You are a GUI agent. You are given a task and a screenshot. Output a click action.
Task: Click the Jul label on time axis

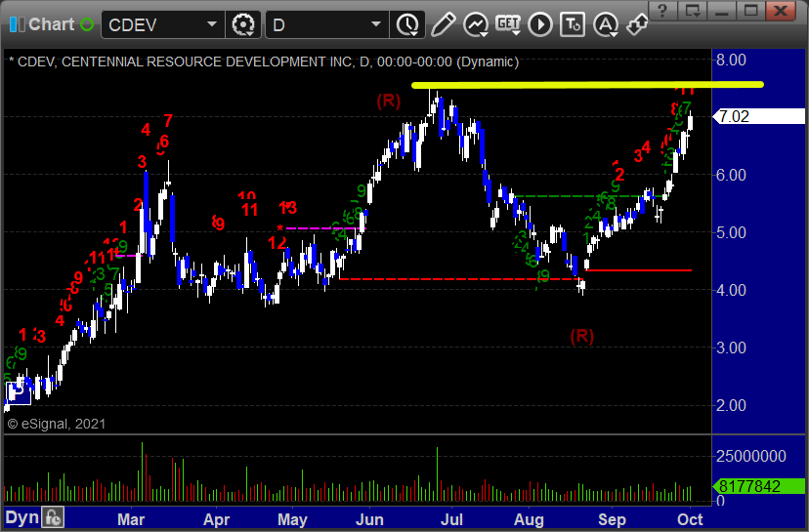[451, 519]
